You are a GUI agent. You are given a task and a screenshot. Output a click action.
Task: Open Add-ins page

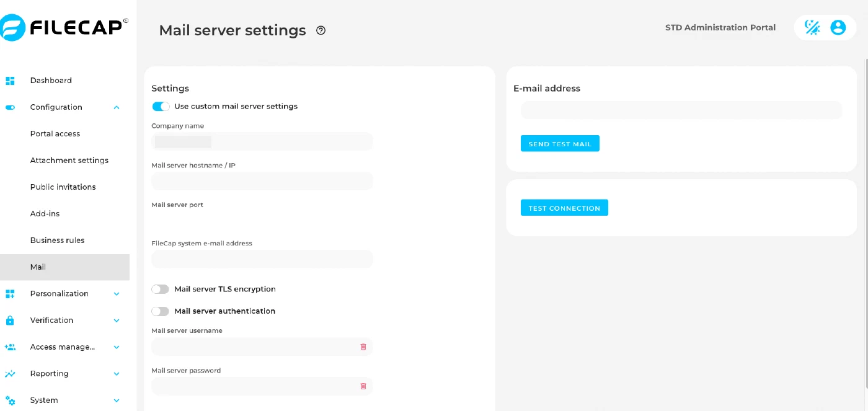pos(44,214)
